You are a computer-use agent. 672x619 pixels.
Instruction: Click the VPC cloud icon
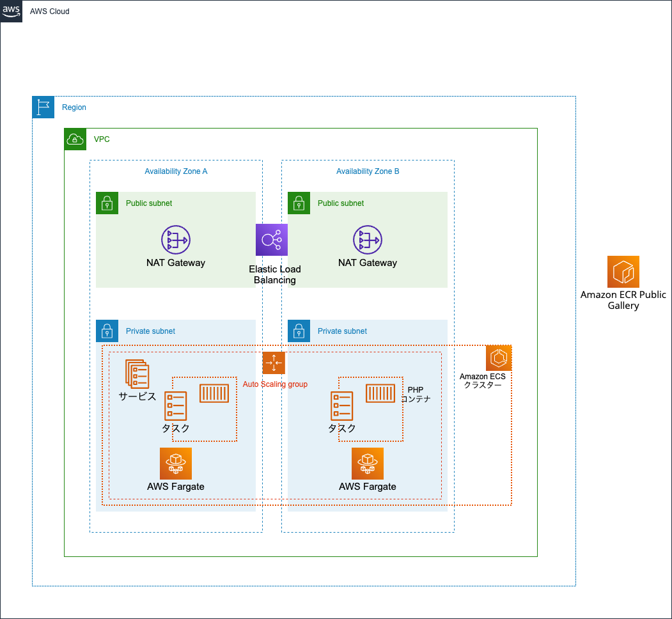(75, 139)
